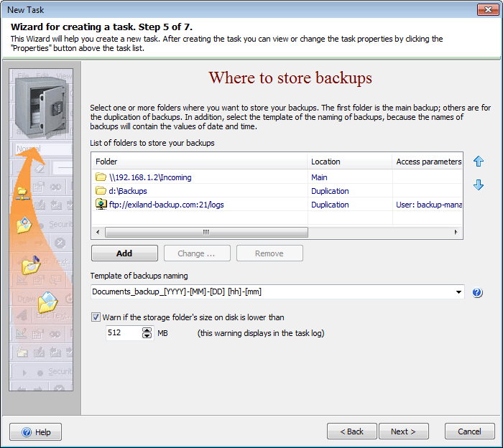Go to previous step with Back button
This screenshot has width=503, height=448.
(x=352, y=431)
